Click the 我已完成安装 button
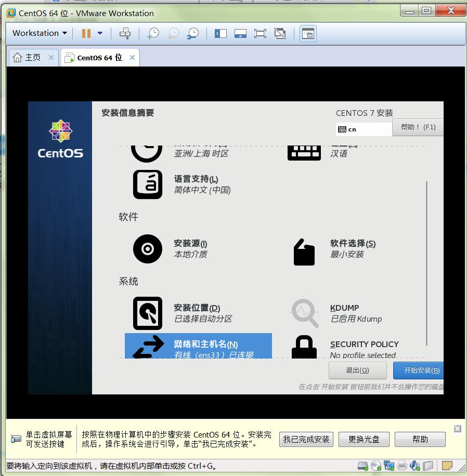Viewport: 467px width, 476px height. [306, 439]
